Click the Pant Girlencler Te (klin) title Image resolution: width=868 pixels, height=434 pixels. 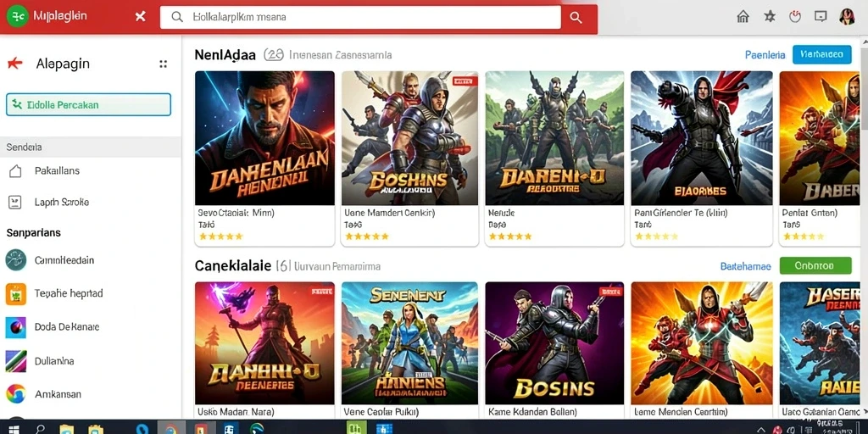click(x=681, y=213)
